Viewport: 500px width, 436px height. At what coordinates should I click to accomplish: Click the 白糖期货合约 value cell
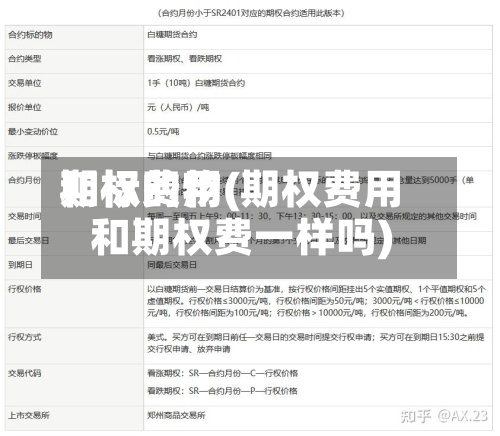click(172, 35)
